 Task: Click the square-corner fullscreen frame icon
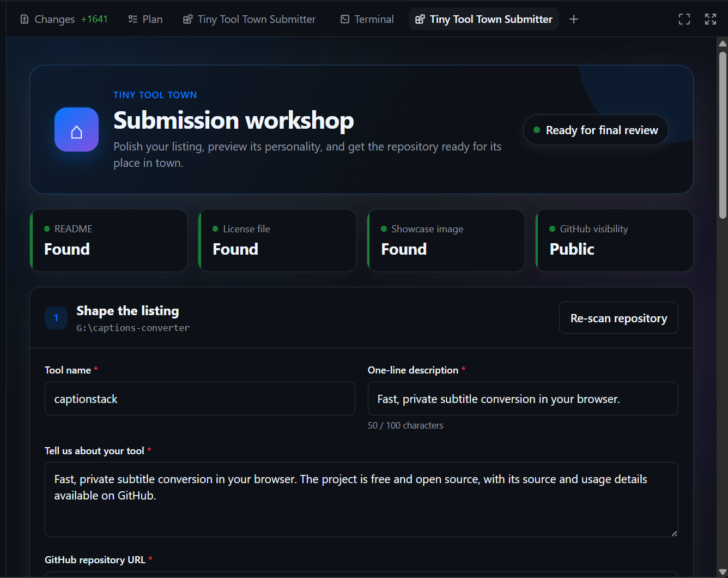tap(684, 19)
